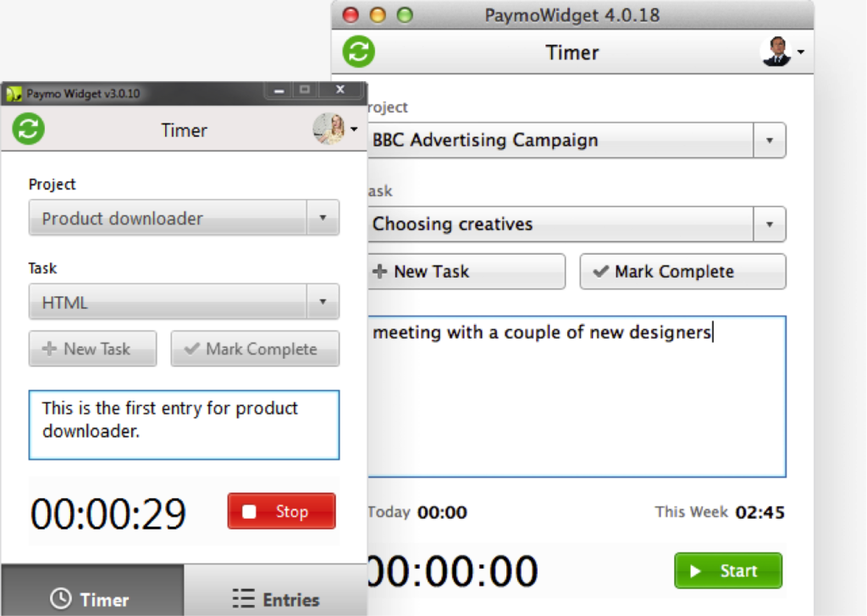Click the This Week 02:45 total

click(720, 512)
